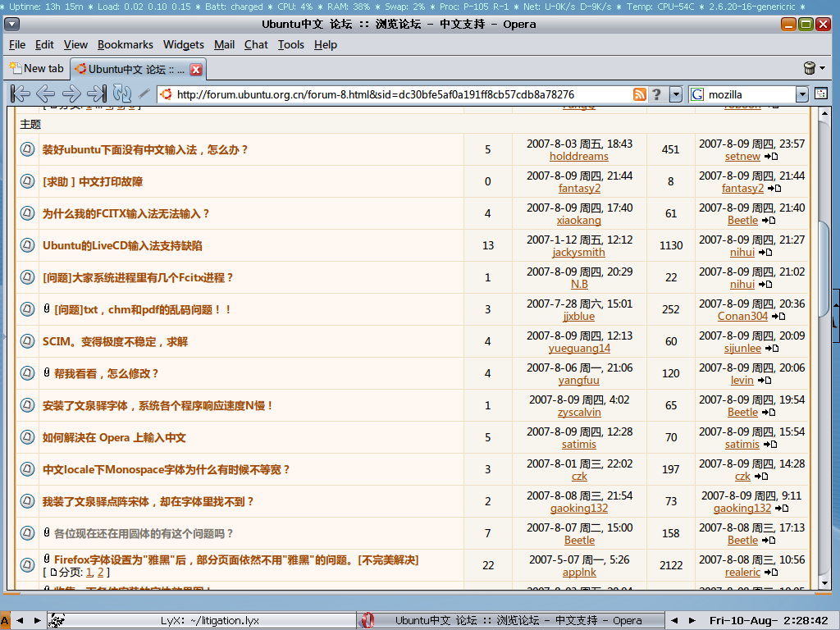Jump to latest post by levin
The image size is (840, 630).
coord(765,381)
